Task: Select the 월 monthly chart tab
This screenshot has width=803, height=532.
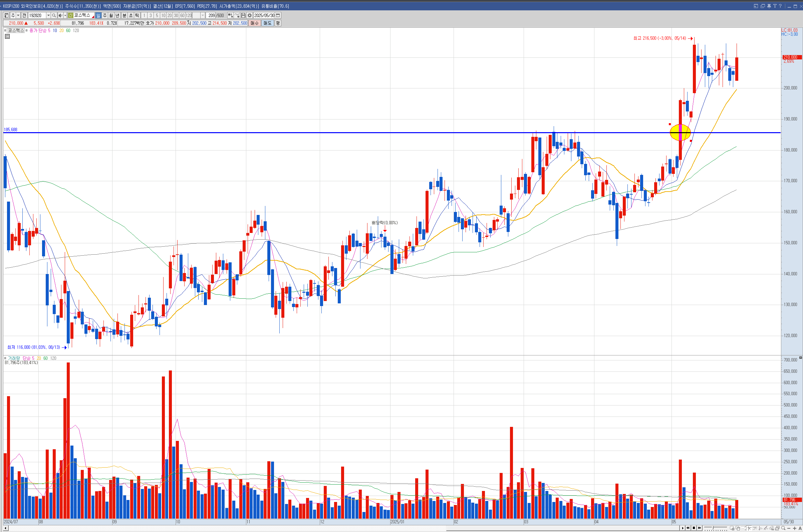Action: click(x=111, y=16)
